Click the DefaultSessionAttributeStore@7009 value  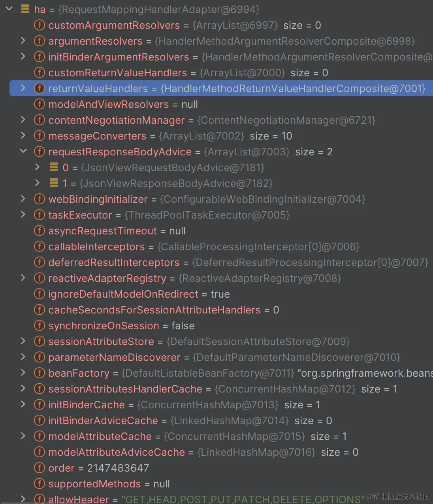(x=258, y=342)
